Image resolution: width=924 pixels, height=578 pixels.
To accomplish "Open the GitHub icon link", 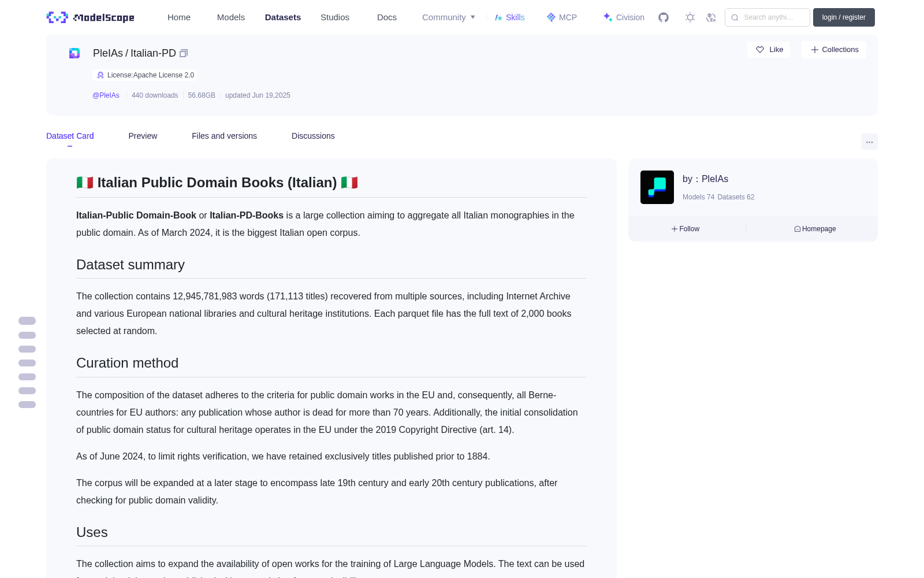I will click(x=664, y=17).
